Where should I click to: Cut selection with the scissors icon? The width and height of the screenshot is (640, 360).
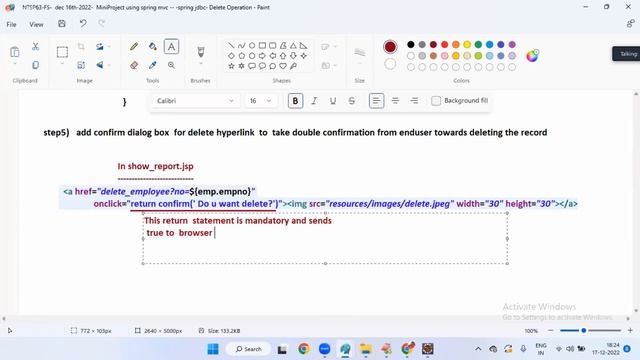click(x=36, y=47)
